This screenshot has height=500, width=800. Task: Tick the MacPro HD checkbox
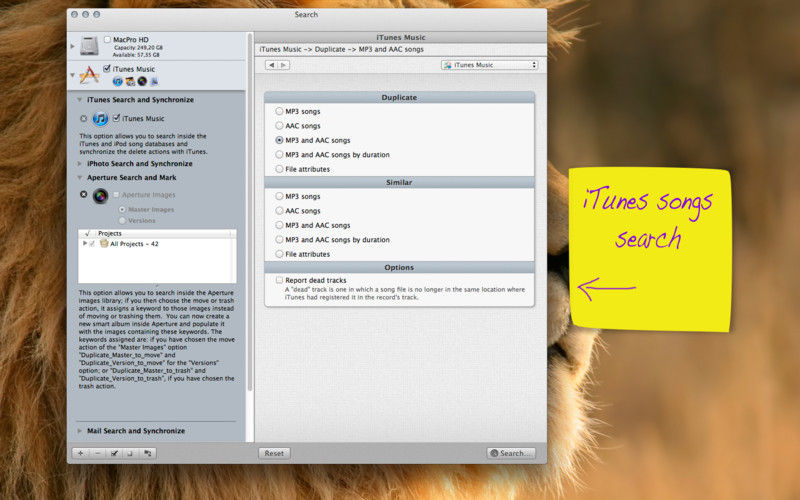click(107, 39)
